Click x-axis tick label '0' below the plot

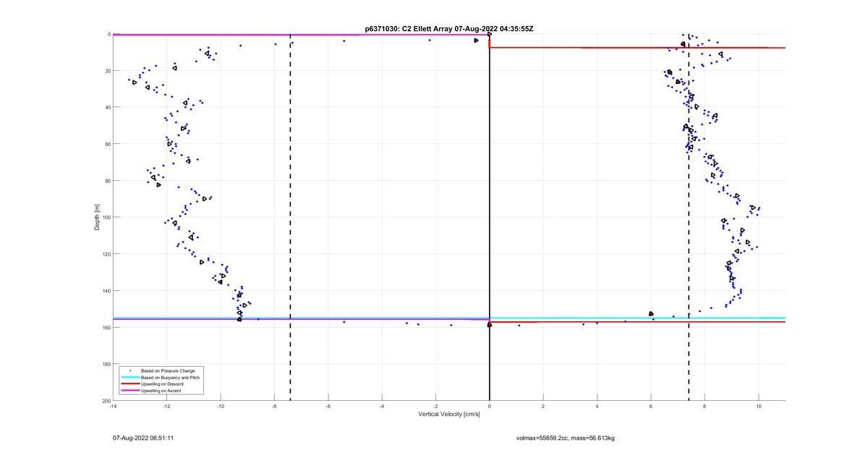[490, 407]
